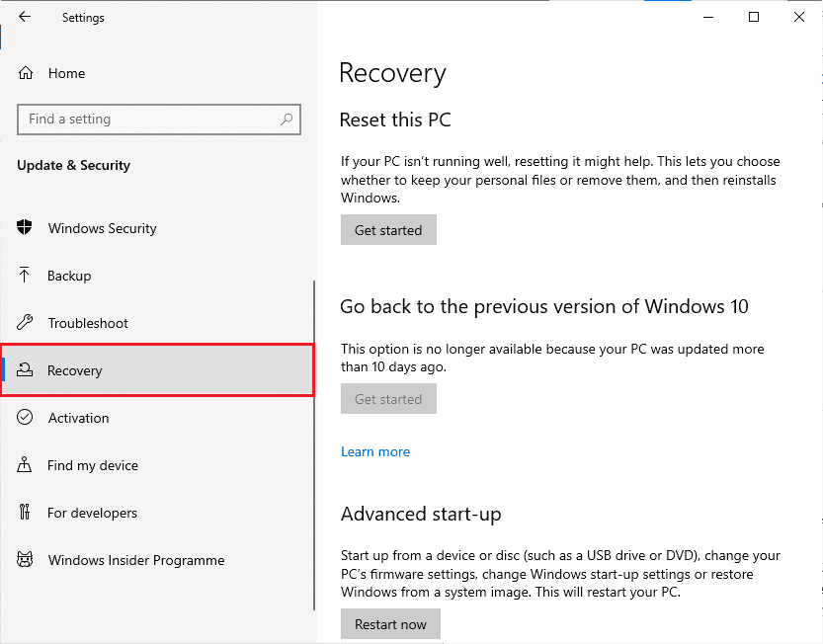
Task: Click the Troubleshoot wrench icon
Action: (25, 322)
